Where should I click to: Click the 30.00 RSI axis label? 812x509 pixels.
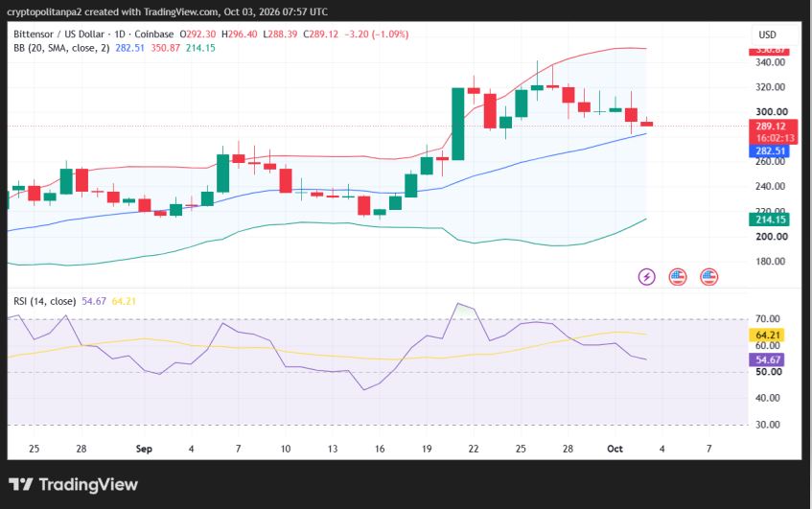click(x=768, y=425)
